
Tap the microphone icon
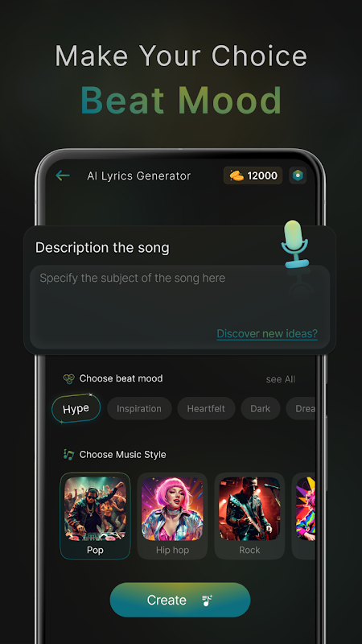294,245
